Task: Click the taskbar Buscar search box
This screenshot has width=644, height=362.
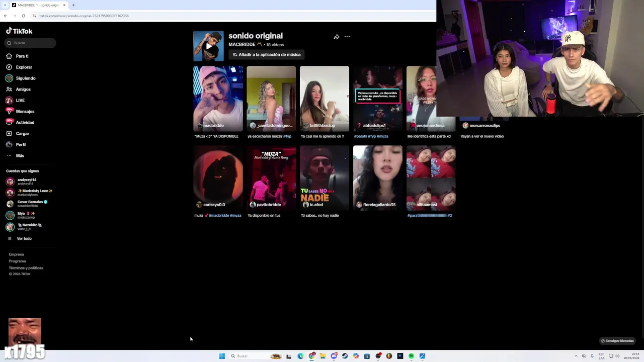Action: 256,356
